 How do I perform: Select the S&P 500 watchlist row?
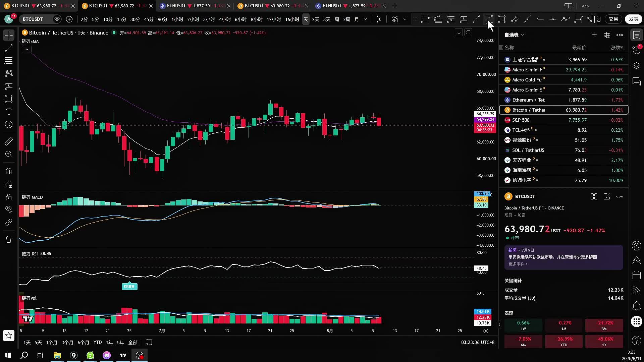(564, 120)
